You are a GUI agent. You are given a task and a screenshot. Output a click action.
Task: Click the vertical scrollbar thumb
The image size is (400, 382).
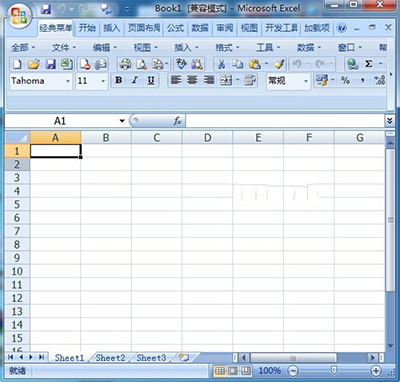pos(390,220)
